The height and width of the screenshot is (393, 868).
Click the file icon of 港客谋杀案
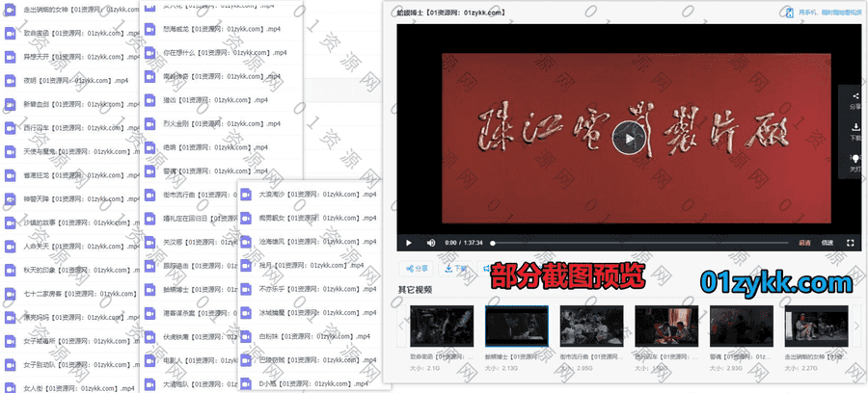(x=150, y=313)
